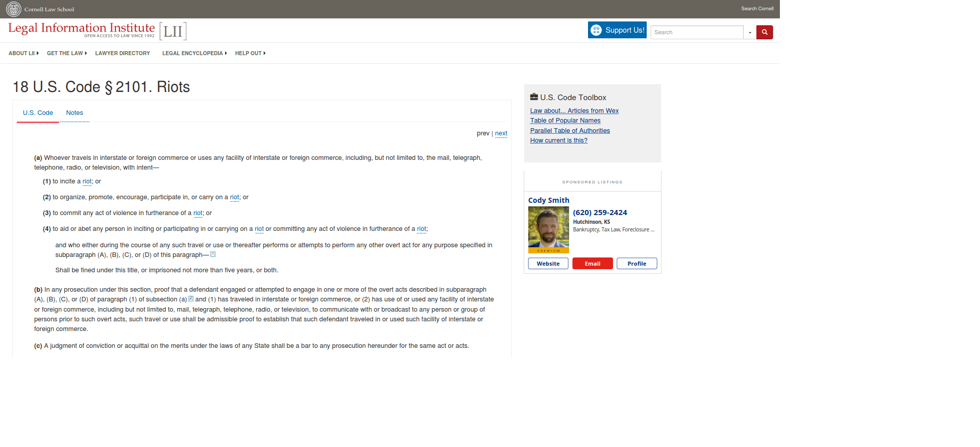Go to next section link
Screen dimensions: 980x447
[501, 133]
